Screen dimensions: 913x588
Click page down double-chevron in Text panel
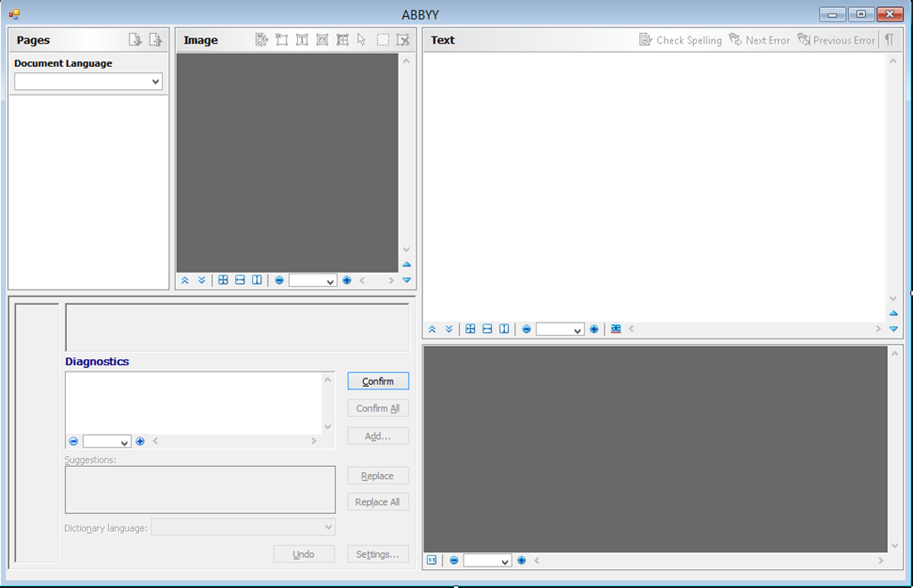click(449, 329)
